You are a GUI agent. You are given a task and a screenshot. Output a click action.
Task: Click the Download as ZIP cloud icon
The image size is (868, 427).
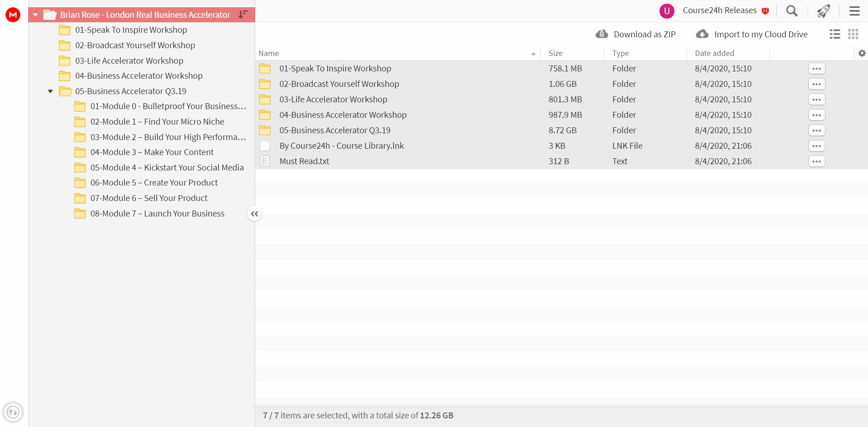coord(602,34)
